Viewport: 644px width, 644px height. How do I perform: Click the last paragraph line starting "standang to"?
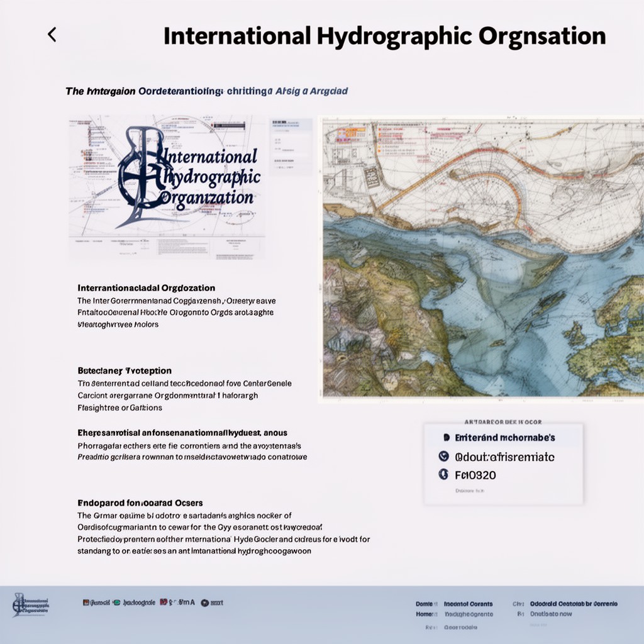point(194,551)
